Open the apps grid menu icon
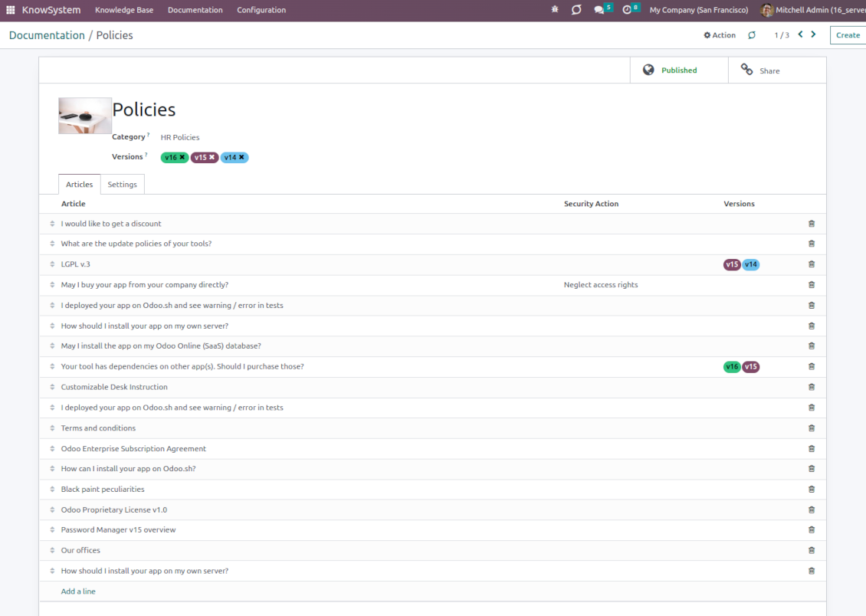 point(10,10)
